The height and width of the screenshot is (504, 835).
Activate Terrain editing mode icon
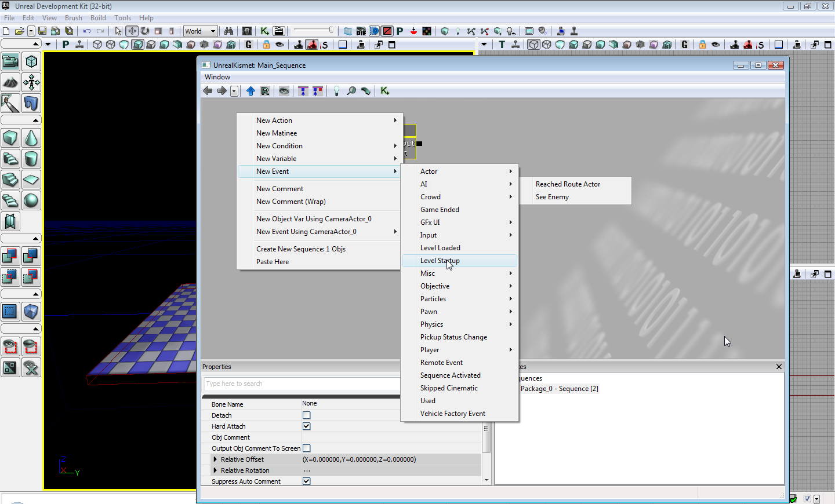tap(10, 82)
